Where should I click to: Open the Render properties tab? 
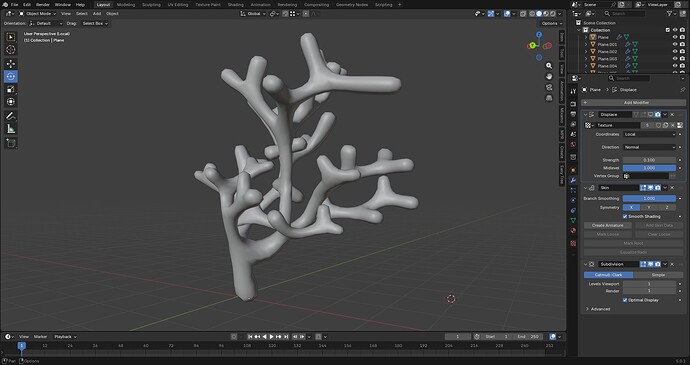pos(573,104)
